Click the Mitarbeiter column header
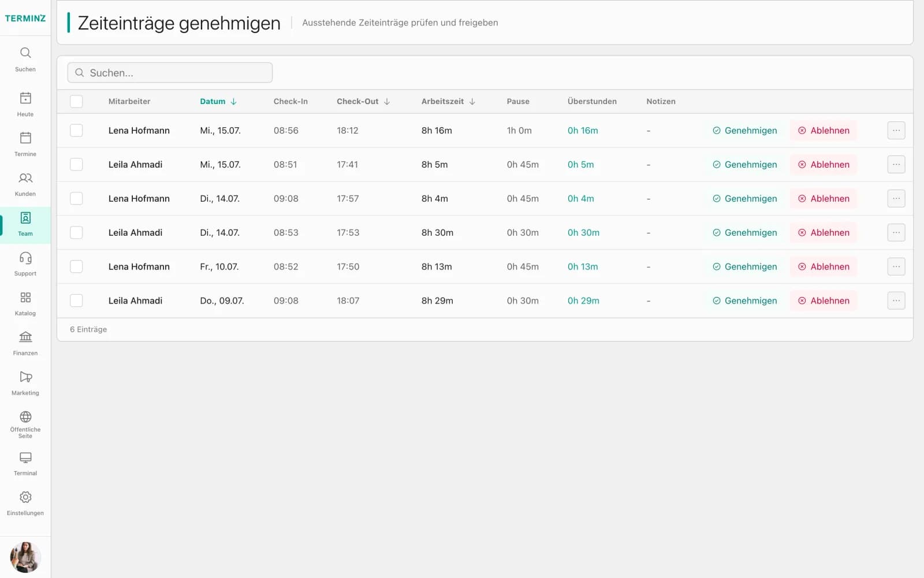The height and width of the screenshot is (578, 924). point(129,101)
